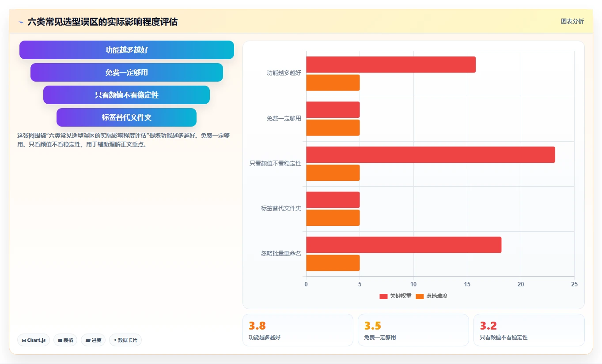
Task: Click the 只看颜值不看稳定性 chart axis label
Action: [x=276, y=163]
